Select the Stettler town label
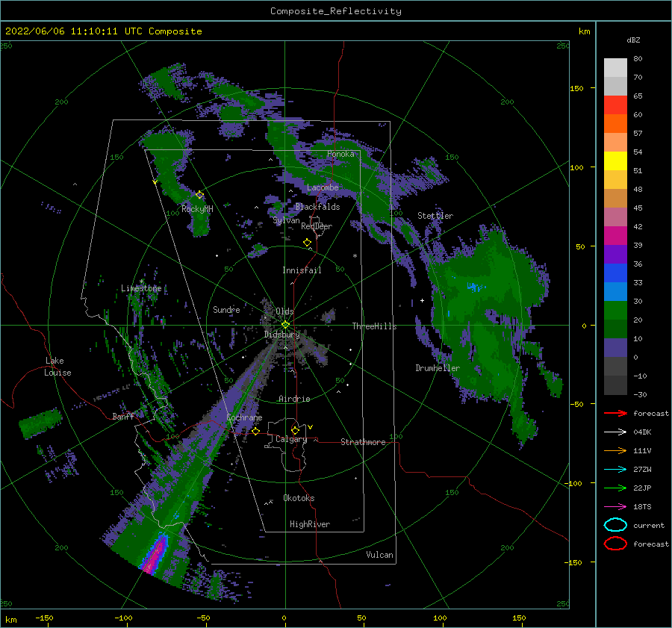Image resolution: width=672 pixels, height=628 pixels. point(435,216)
